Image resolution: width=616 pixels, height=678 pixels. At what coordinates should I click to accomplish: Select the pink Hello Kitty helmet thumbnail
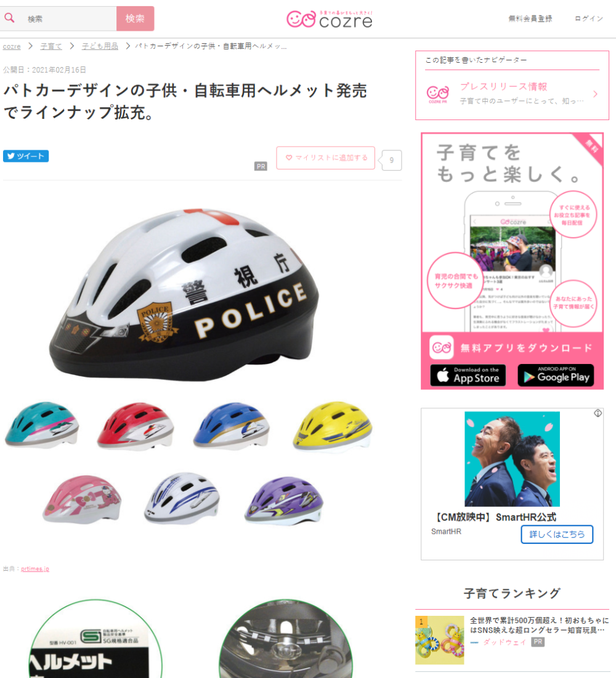click(x=82, y=499)
